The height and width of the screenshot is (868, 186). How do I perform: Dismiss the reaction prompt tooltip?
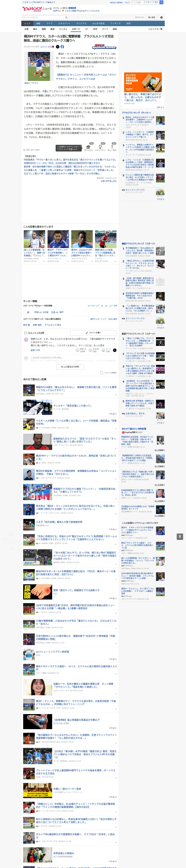[x=81, y=147]
